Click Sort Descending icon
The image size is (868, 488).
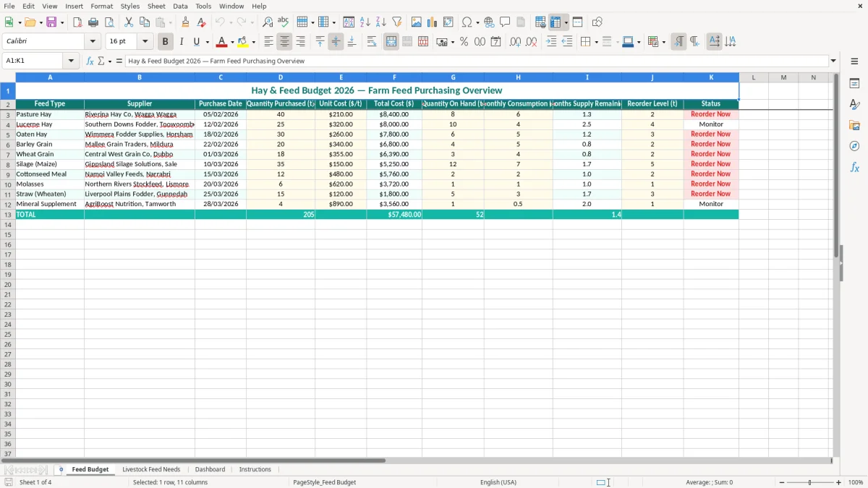coord(381,22)
